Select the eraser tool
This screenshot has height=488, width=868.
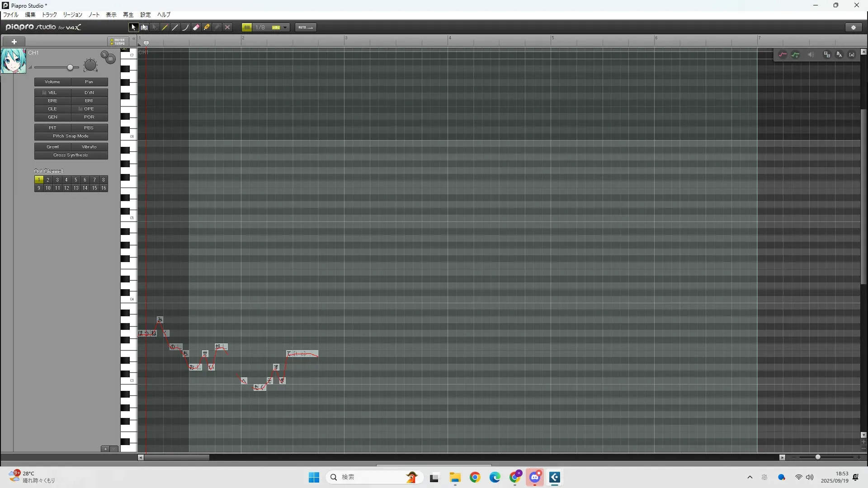pos(196,28)
